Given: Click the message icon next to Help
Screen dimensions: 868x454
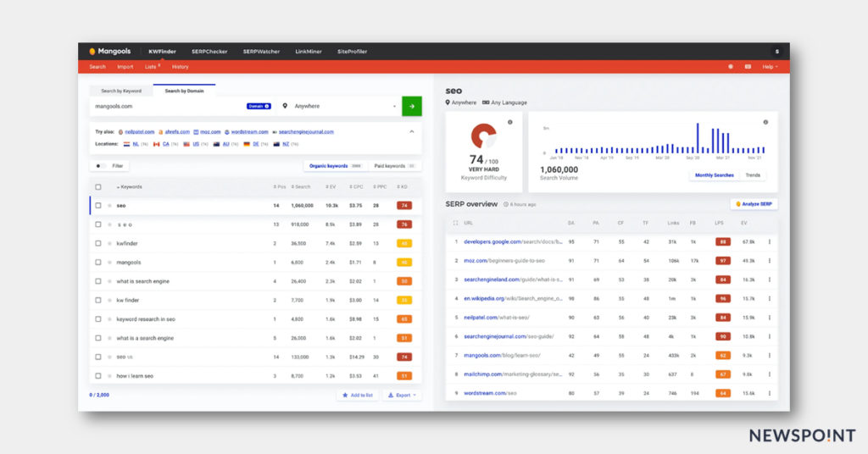Looking at the screenshot, I should tap(748, 67).
